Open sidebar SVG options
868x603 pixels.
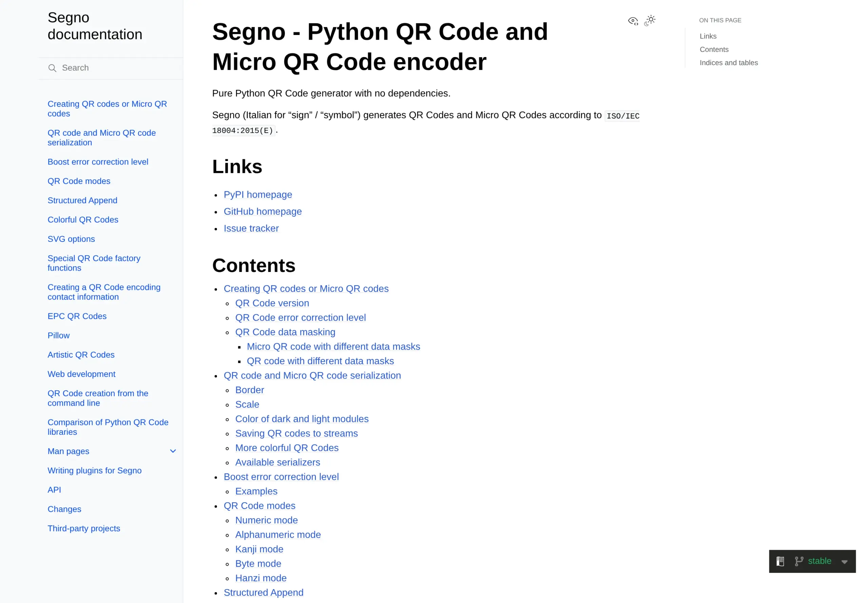click(x=71, y=239)
